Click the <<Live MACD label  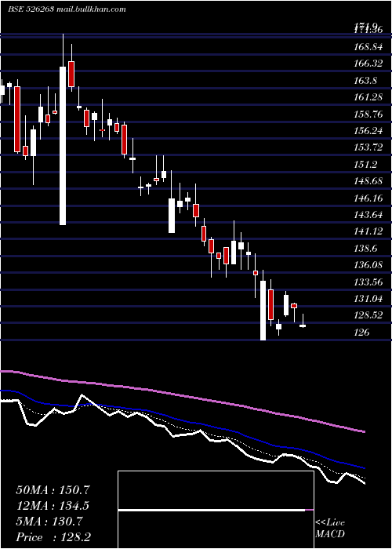coord(330,529)
